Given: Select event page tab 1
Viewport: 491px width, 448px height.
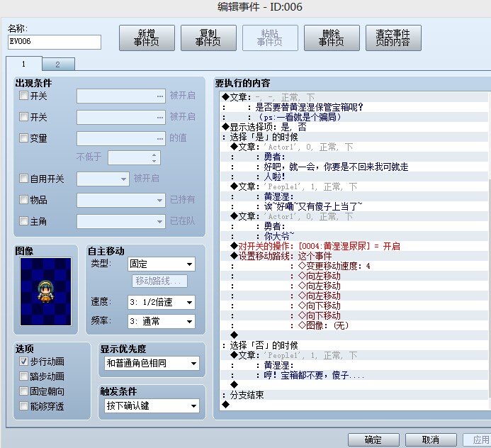Looking at the screenshot, I should pos(24,64).
